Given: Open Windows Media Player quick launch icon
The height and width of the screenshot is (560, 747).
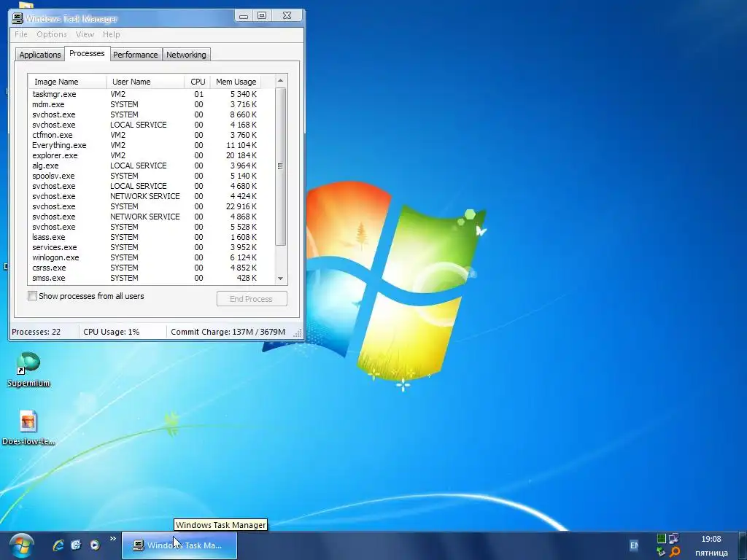Looking at the screenshot, I should [95, 545].
